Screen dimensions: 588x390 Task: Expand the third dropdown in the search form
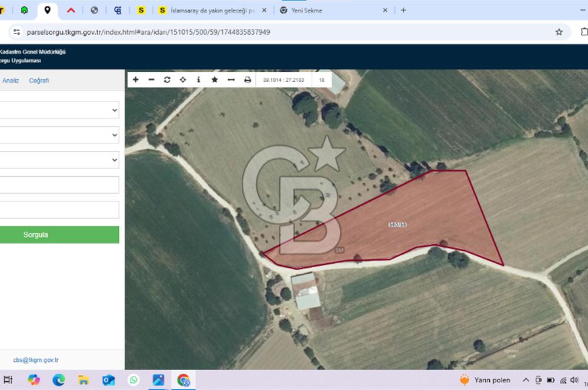(59, 160)
